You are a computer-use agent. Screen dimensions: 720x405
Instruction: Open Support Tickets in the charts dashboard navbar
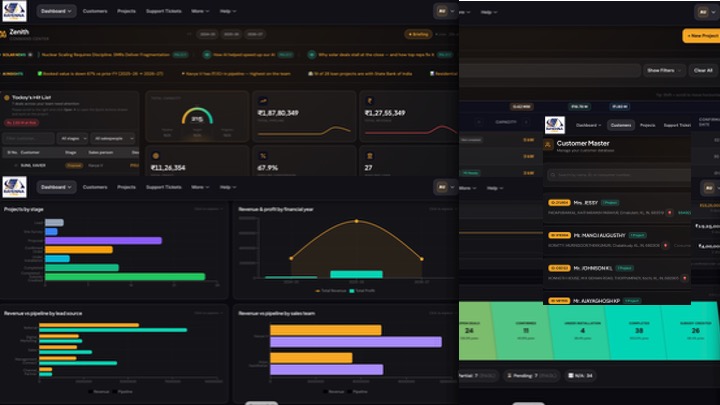pyautogui.click(x=163, y=187)
